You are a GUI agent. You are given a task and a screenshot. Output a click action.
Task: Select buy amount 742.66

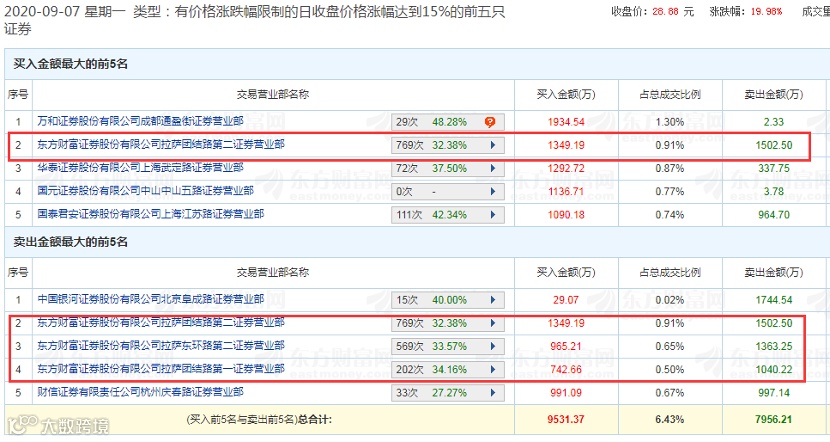click(x=566, y=369)
